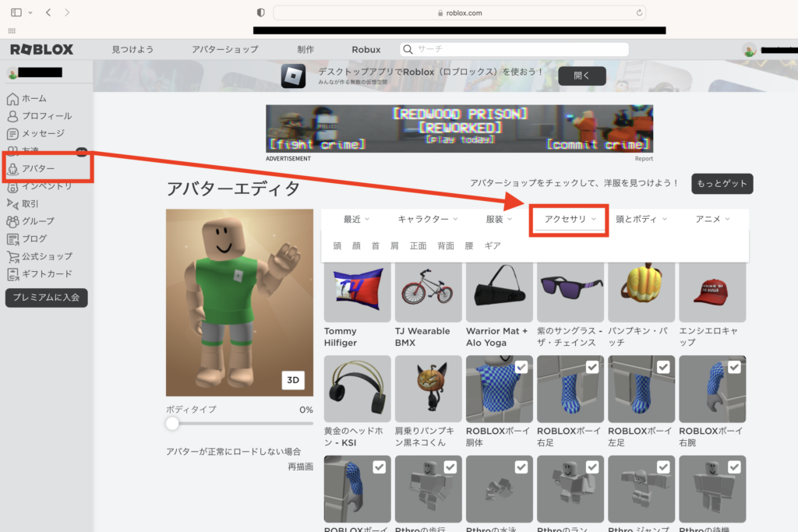
Task: Click the 再描画 link
Action: [300, 467]
